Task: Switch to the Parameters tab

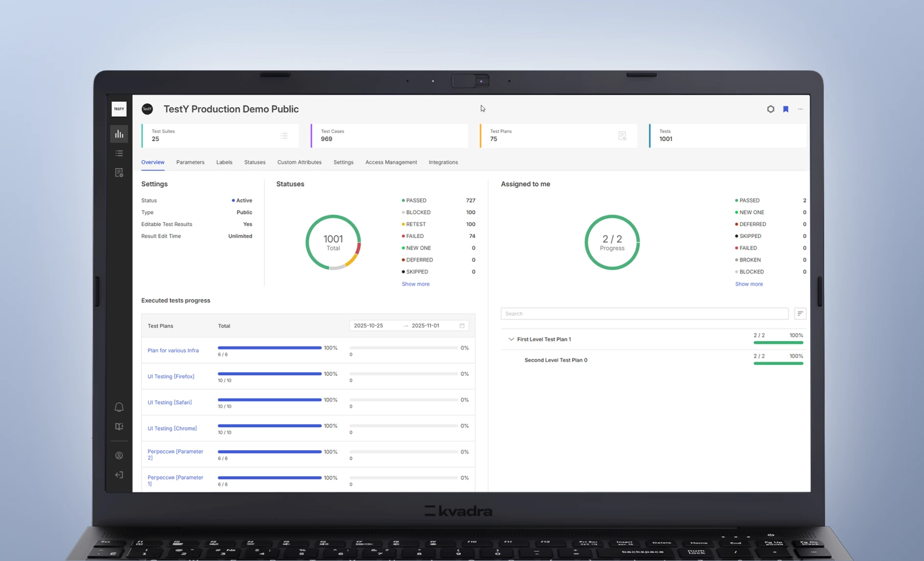Action: (x=190, y=163)
